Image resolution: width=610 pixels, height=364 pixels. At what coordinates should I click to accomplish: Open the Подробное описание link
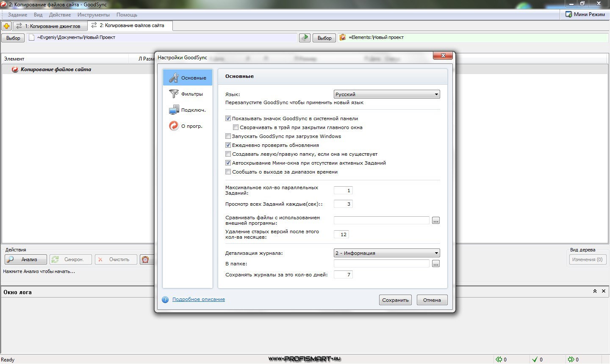point(199,299)
